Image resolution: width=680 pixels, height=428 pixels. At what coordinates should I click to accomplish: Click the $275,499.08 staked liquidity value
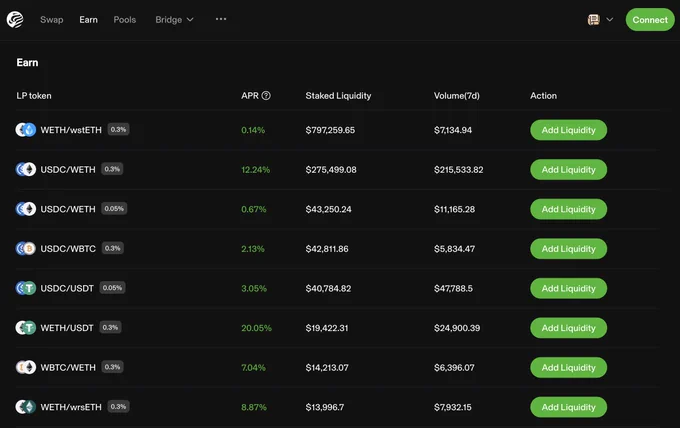[331, 170]
